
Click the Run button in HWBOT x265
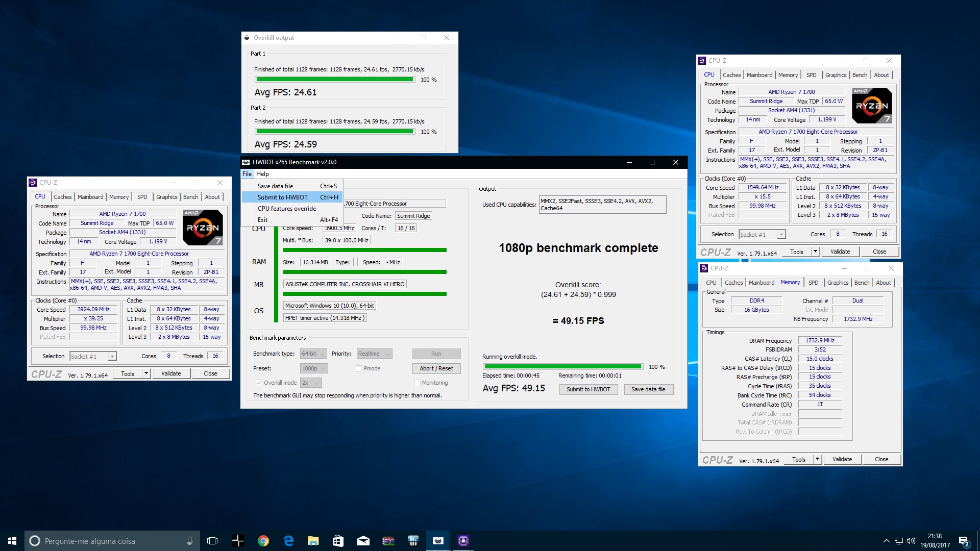click(436, 354)
